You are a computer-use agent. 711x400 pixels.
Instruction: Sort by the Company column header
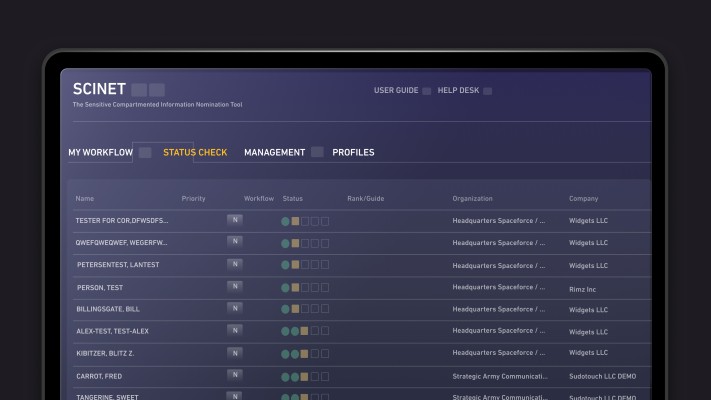point(584,199)
